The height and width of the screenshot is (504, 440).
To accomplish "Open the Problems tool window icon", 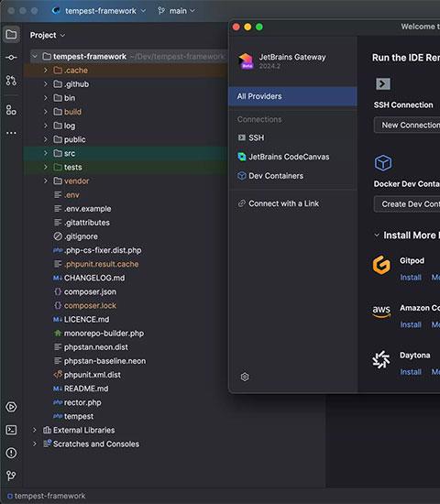I will point(11,453).
